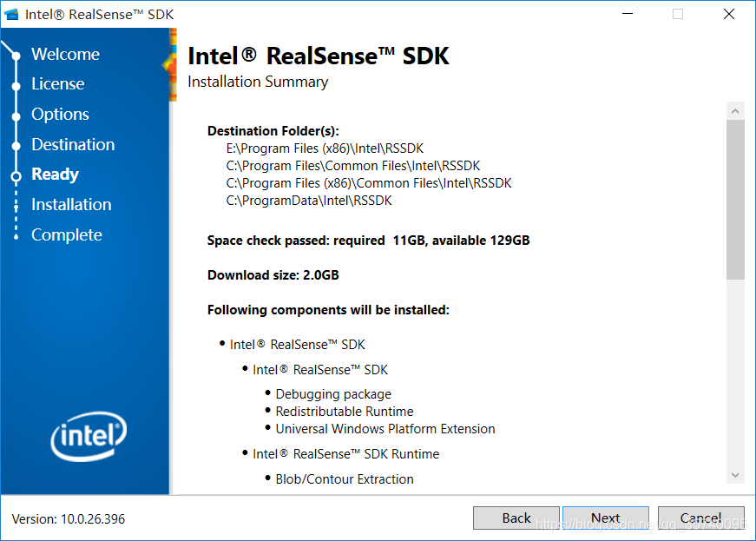Click path C:\ProgramData\Intel\RSSDK
The image size is (756, 541).
[309, 201]
